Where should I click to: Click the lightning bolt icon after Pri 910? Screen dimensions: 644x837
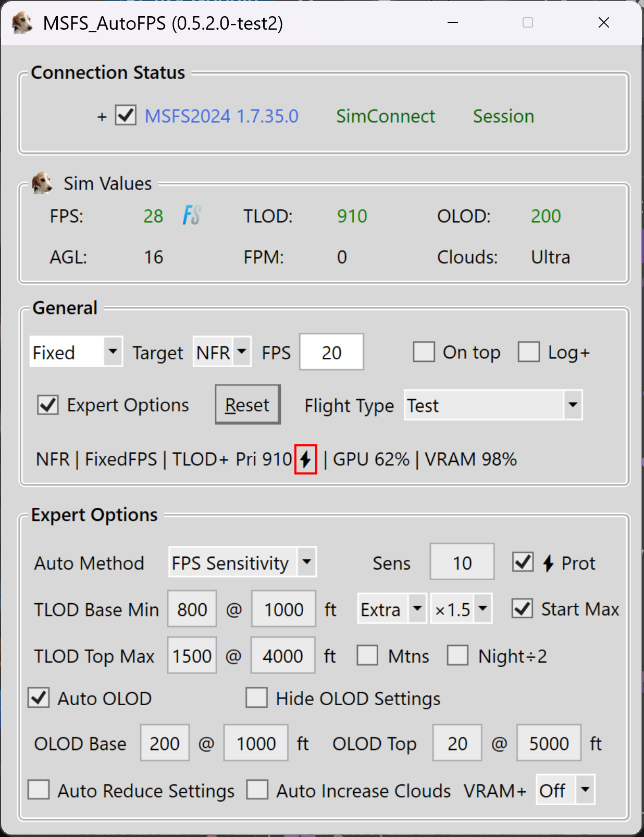[306, 459]
